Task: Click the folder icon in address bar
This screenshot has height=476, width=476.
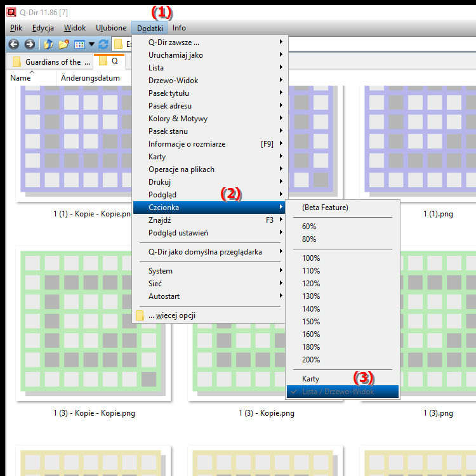Action: click(x=118, y=44)
